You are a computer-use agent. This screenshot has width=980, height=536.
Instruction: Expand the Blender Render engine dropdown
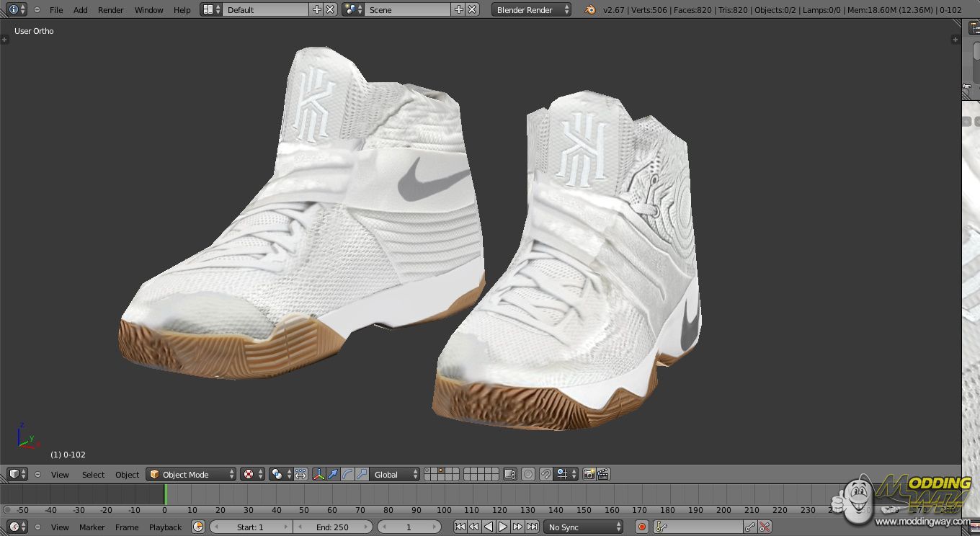coord(532,9)
